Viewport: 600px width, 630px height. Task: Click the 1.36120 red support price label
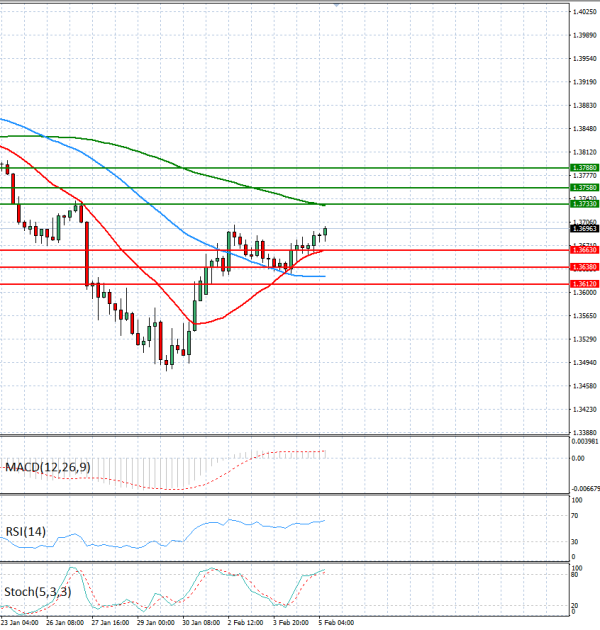[584, 284]
